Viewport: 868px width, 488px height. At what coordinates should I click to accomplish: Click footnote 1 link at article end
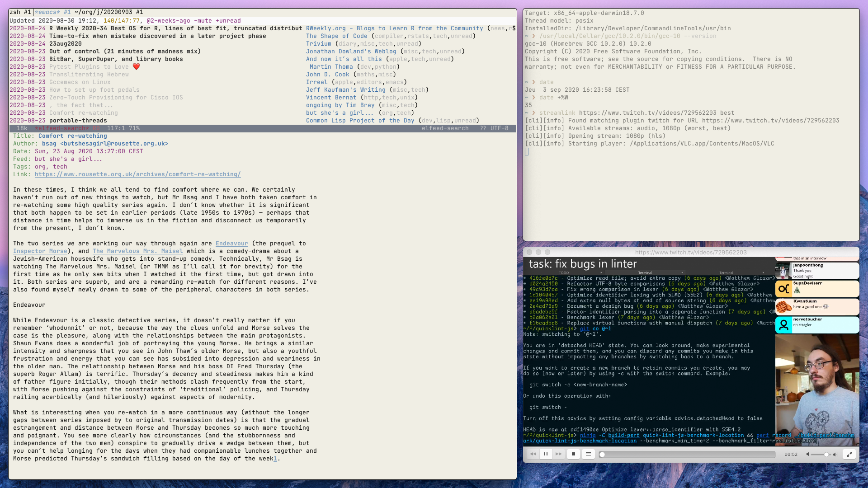point(275,459)
